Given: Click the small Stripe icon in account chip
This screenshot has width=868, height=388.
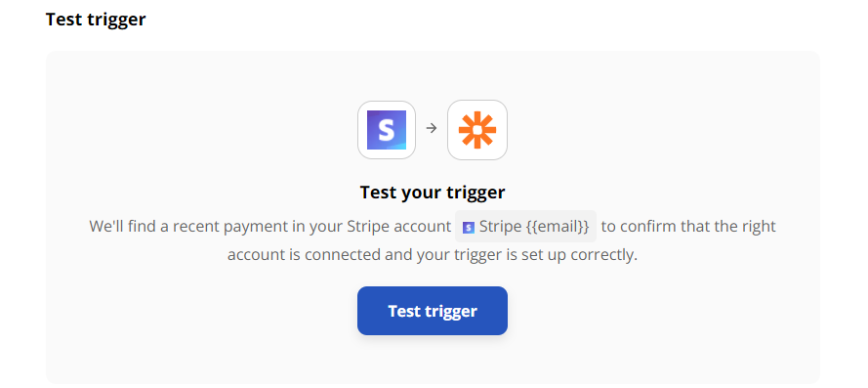Looking at the screenshot, I should (x=469, y=228).
